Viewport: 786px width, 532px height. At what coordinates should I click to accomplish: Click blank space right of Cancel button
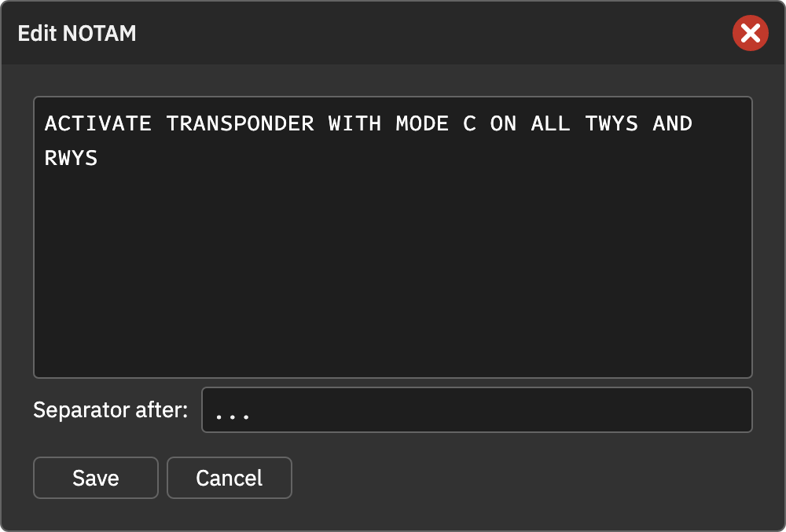tap(521, 478)
